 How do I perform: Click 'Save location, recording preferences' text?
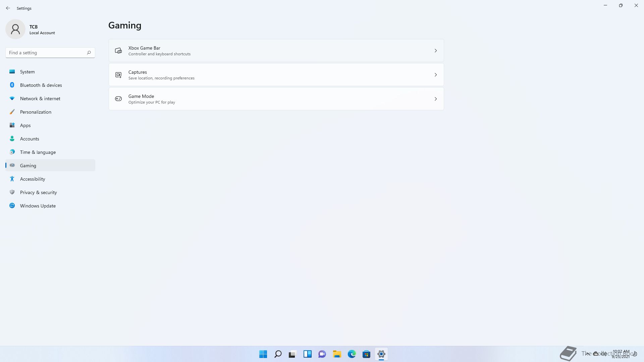click(x=161, y=78)
